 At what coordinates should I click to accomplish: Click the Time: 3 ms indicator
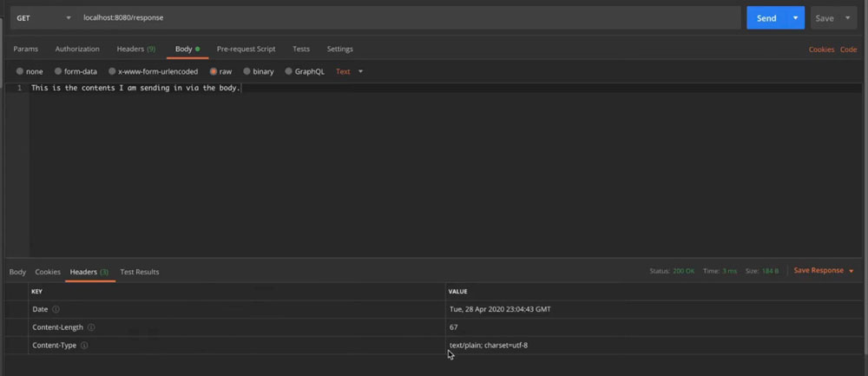[x=720, y=271]
